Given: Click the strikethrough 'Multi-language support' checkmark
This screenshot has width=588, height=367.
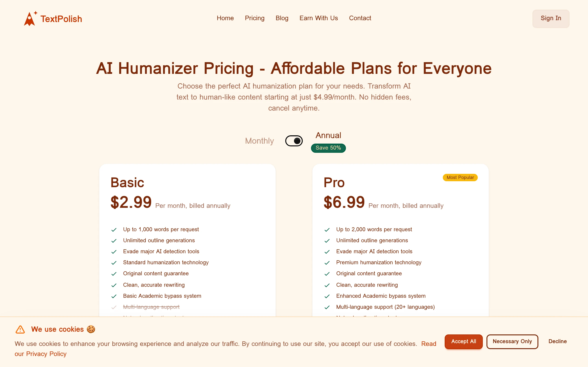Looking at the screenshot, I should pos(114,308).
